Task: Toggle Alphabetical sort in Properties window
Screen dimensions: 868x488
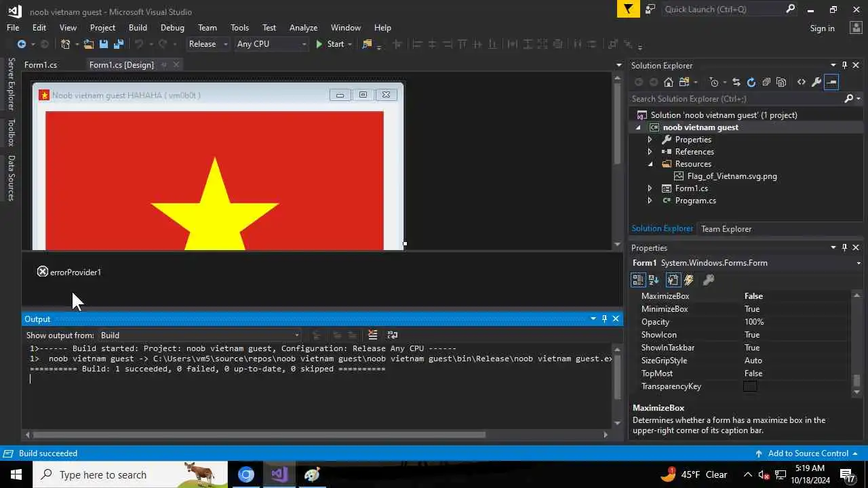Action: pyautogui.click(x=654, y=280)
